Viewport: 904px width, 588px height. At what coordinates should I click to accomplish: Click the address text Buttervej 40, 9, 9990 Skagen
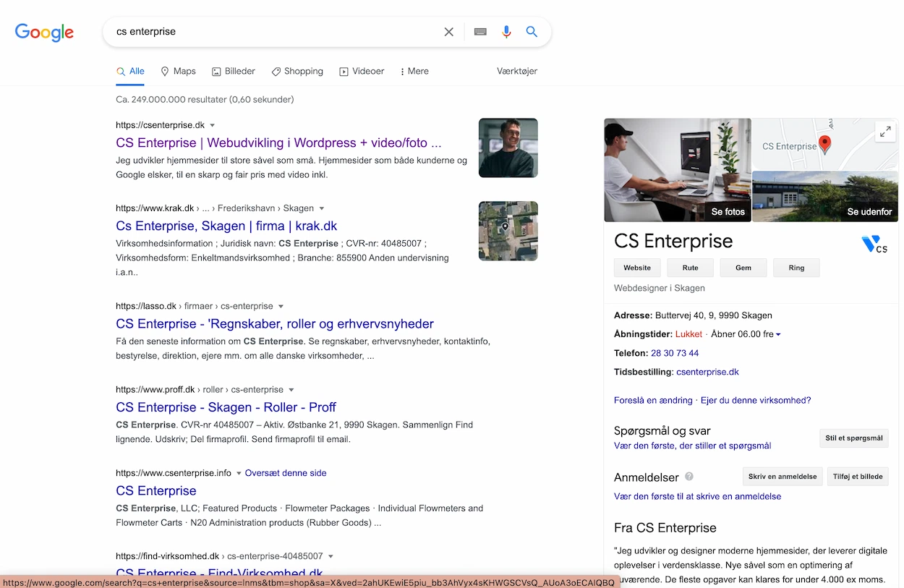(714, 315)
